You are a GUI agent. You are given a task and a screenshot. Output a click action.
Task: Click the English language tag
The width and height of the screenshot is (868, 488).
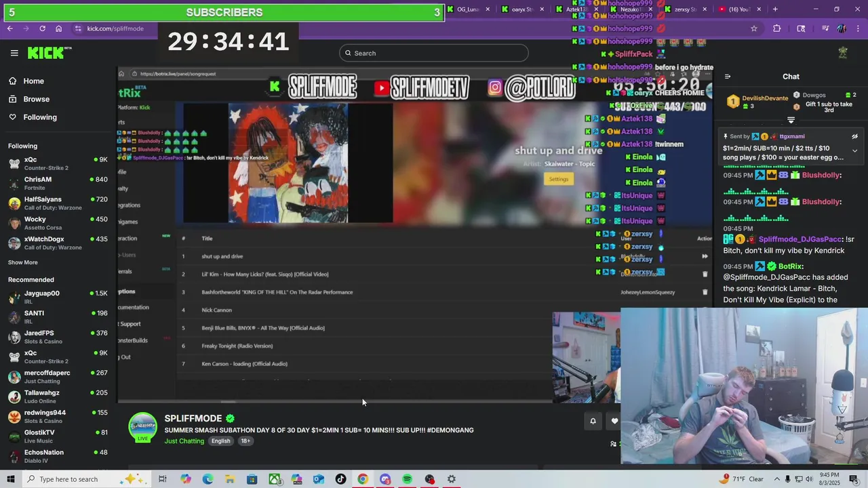pos(220,441)
